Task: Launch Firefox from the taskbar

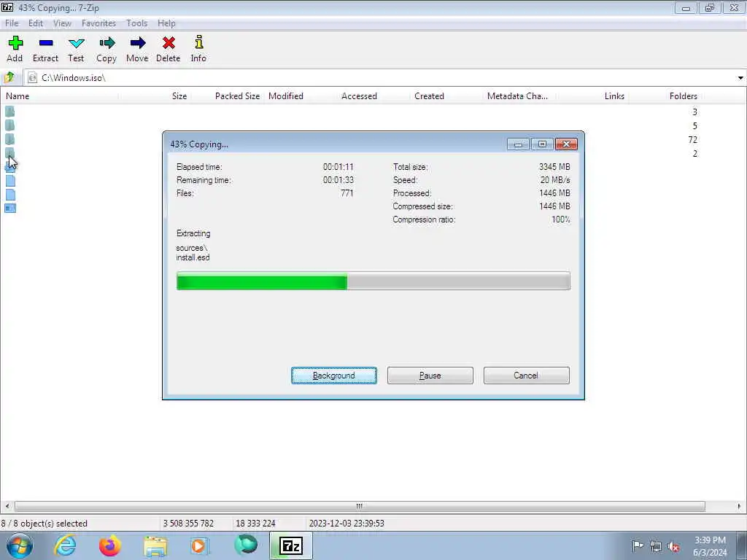Action: click(x=110, y=545)
